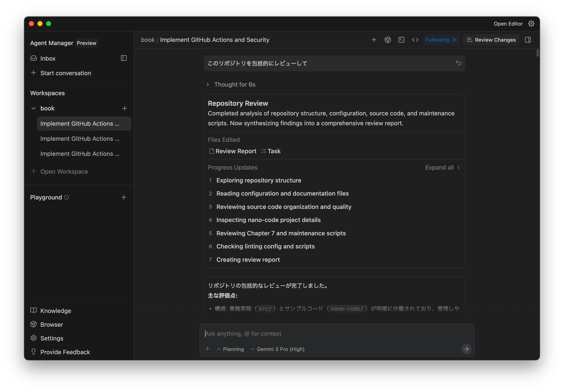Open the Planning mode dropdown
Image resolution: width=564 pixels, height=392 pixels.
pos(230,349)
